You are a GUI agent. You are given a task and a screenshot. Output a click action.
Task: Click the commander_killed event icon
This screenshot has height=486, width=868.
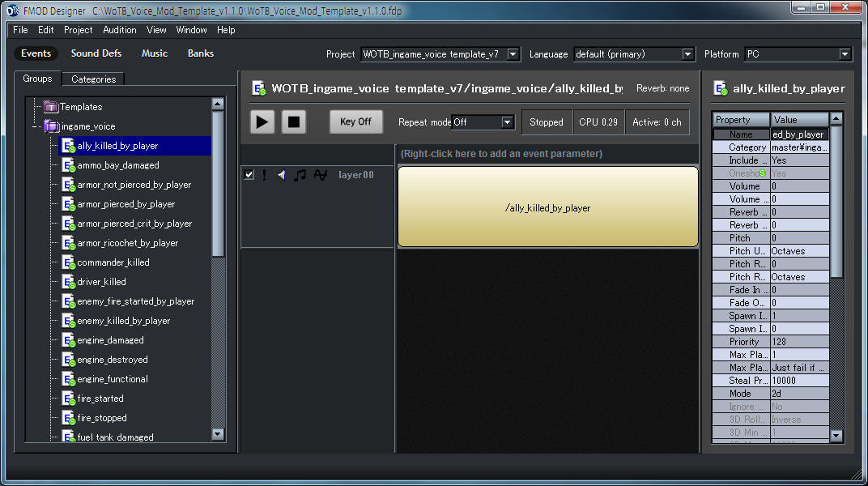click(69, 262)
